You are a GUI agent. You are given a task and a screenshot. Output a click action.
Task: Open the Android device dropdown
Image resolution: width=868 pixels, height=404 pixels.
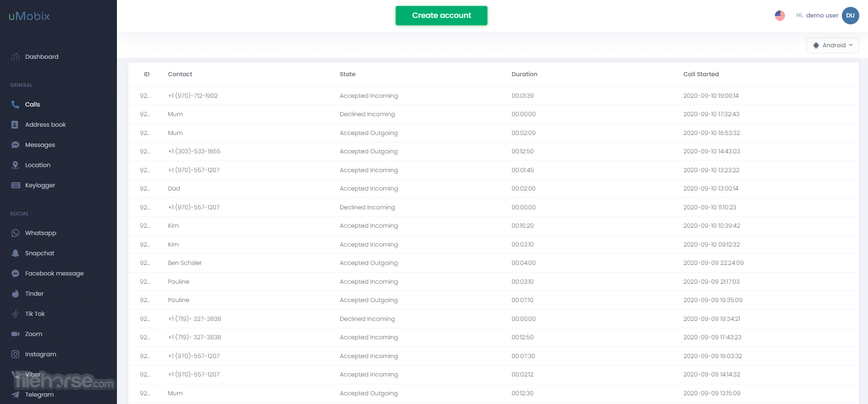pyautogui.click(x=832, y=45)
